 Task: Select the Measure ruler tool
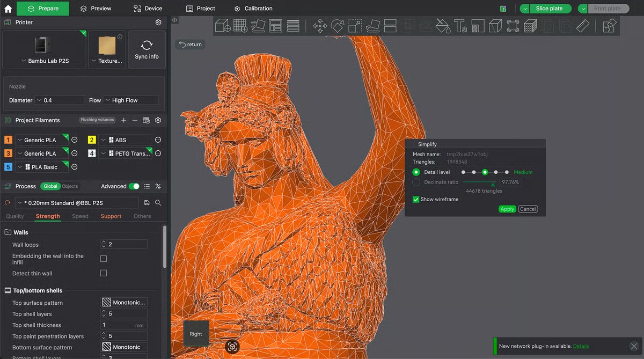click(x=583, y=26)
